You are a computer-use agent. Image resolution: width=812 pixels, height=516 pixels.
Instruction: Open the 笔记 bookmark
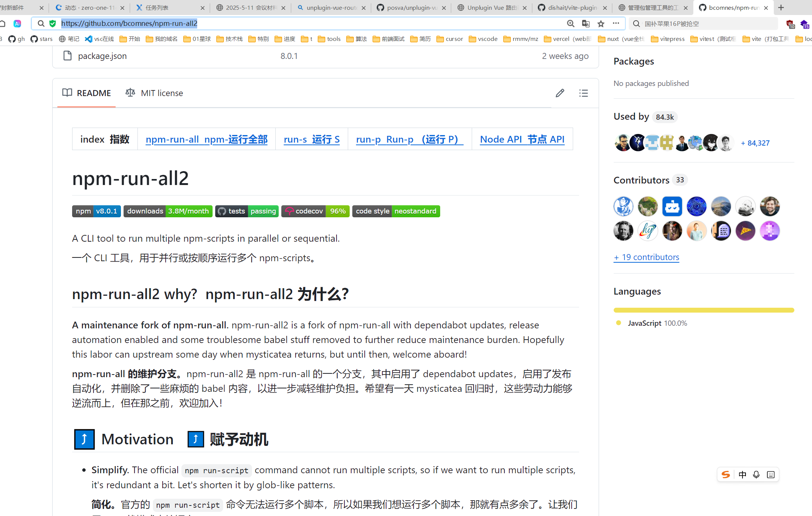tap(69, 39)
